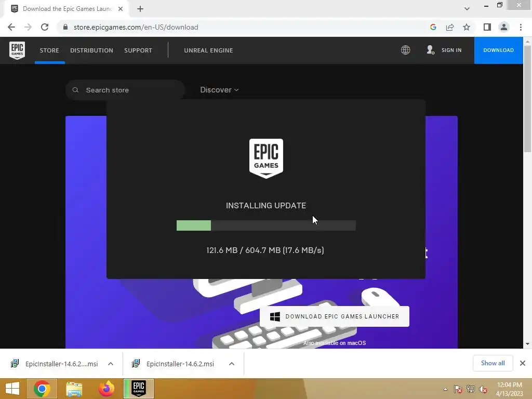532x399 pixels.
Task: Show hidden system tray icons
Action: [445, 390]
